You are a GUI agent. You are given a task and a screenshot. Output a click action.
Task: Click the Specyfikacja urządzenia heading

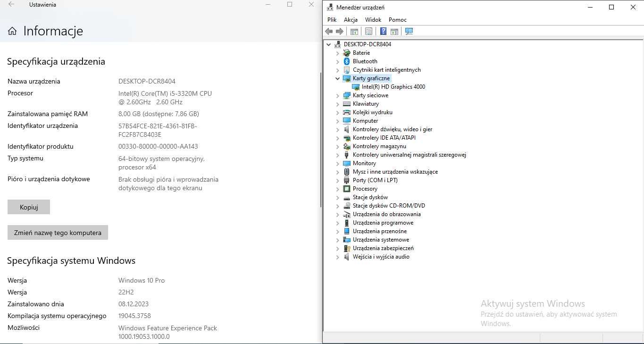click(x=56, y=61)
